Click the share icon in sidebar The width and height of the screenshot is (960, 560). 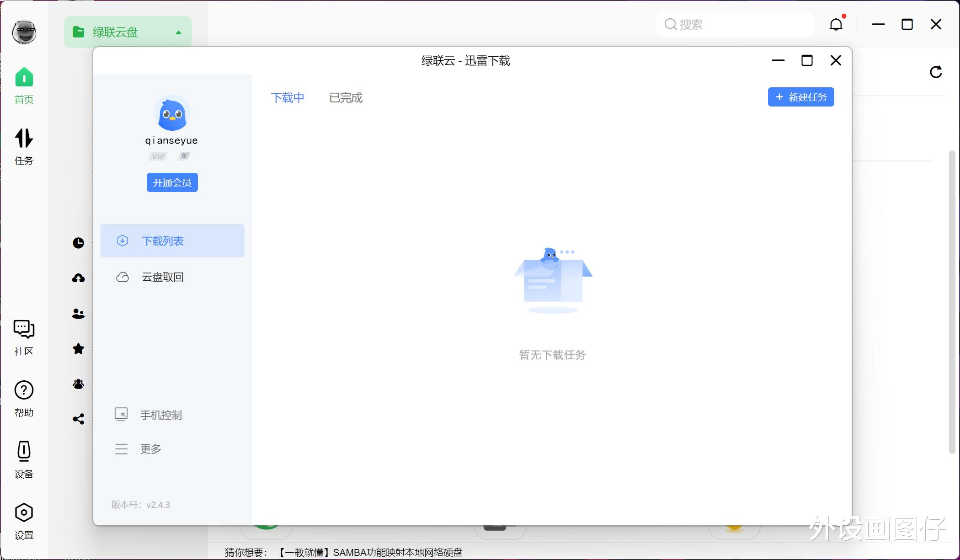click(78, 419)
